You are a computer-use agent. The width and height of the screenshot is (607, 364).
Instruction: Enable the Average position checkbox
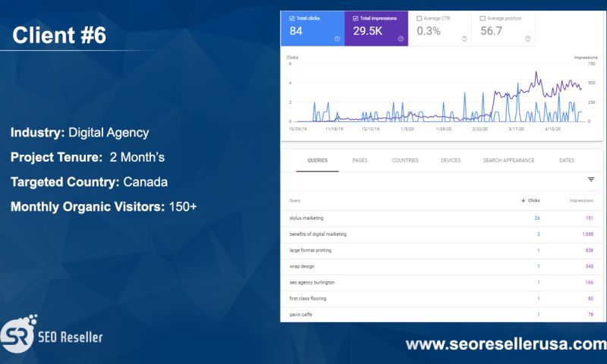[x=483, y=18]
